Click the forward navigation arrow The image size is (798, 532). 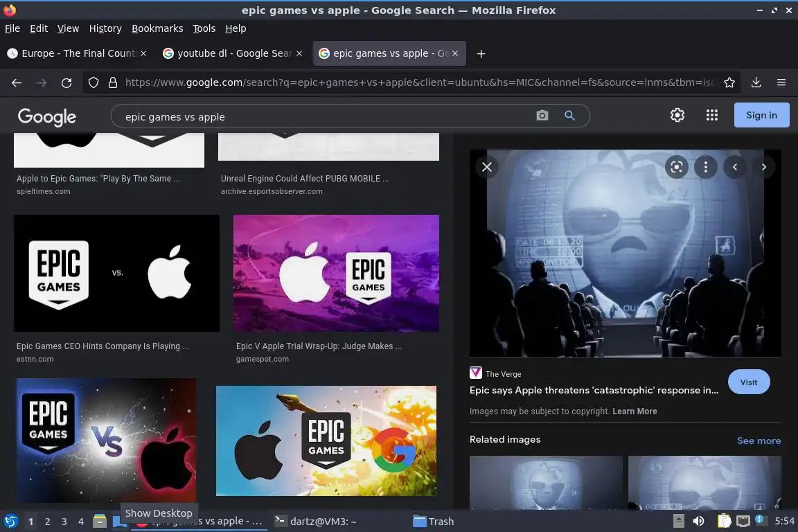(42, 82)
